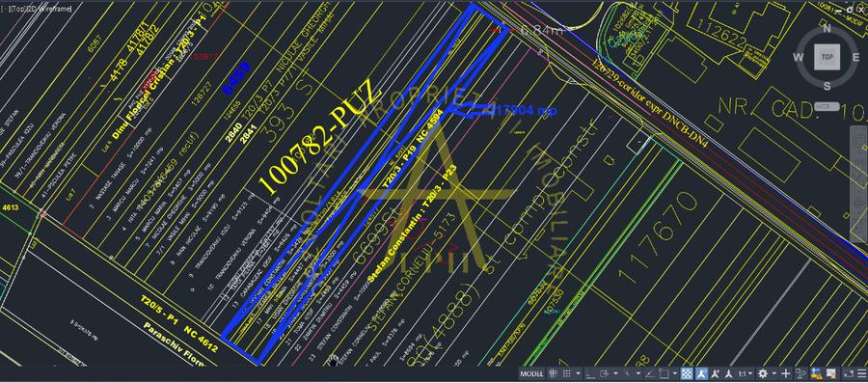Select the 2841 parcel number text
Viewport: 868px width, 383px height.
(248, 134)
